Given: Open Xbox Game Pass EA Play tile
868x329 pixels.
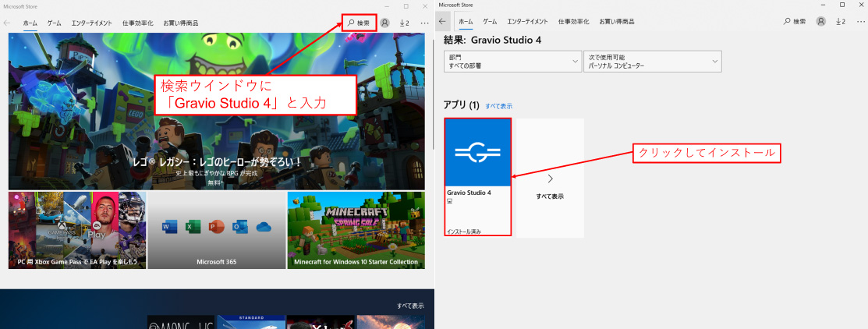Looking at the screenshot, I should [77, 230].
